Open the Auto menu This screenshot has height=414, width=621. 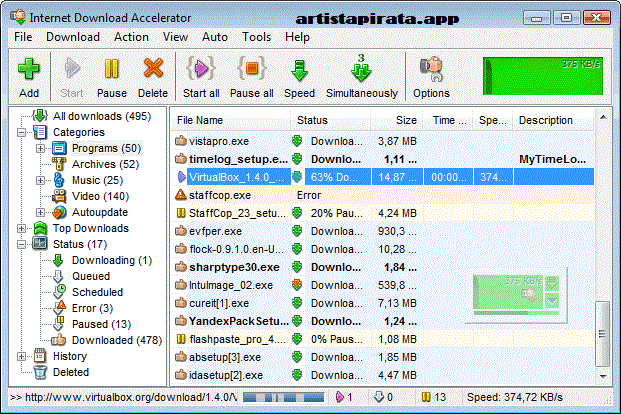point(215,37)
